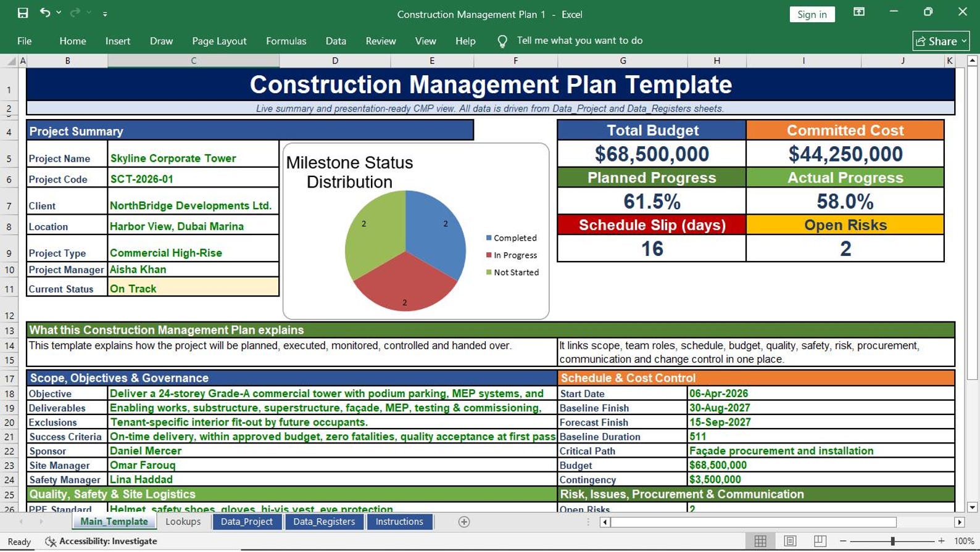Open the Insert ribbon tab
980x552 pixels.
[118, 41]
